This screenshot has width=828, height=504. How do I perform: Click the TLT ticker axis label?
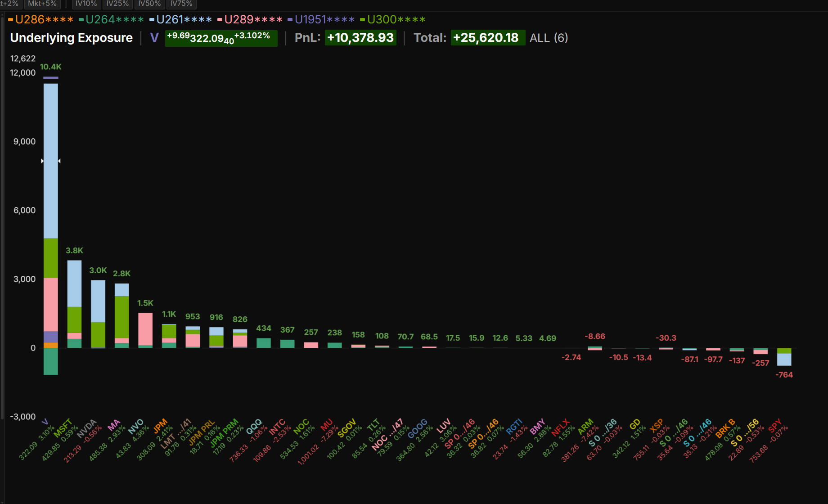pos(373,425)
